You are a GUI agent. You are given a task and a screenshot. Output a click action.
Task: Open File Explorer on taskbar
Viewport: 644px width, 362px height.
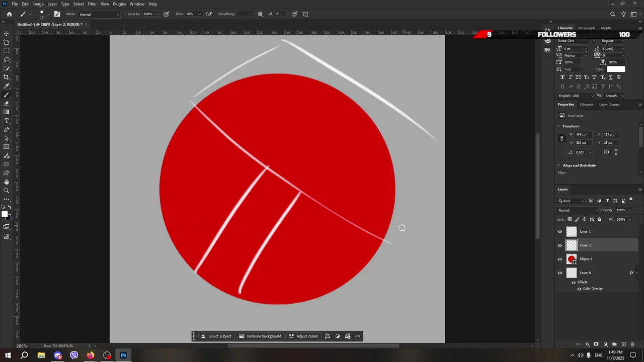pos(41,355)
